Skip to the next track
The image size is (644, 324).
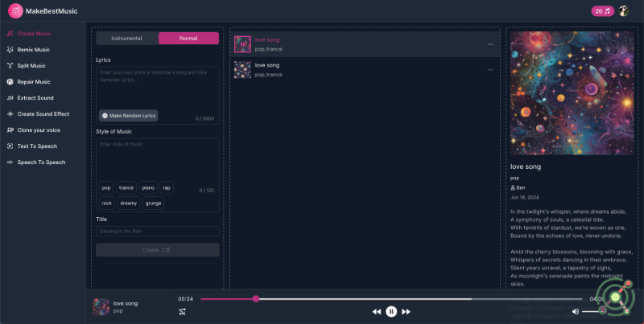pos(407,311)
